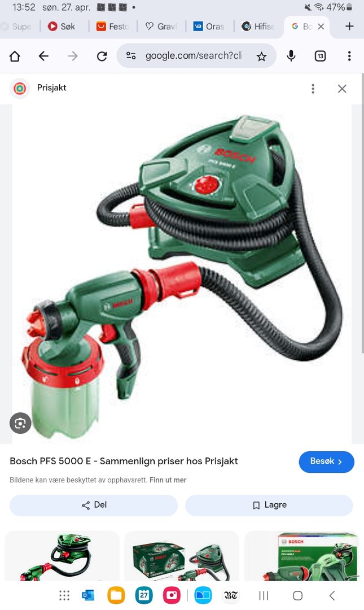Image resolution: width=364 pixels, height=610 pixels.
Task: Open a new tab with plus icon
Action: pos(349,26)
